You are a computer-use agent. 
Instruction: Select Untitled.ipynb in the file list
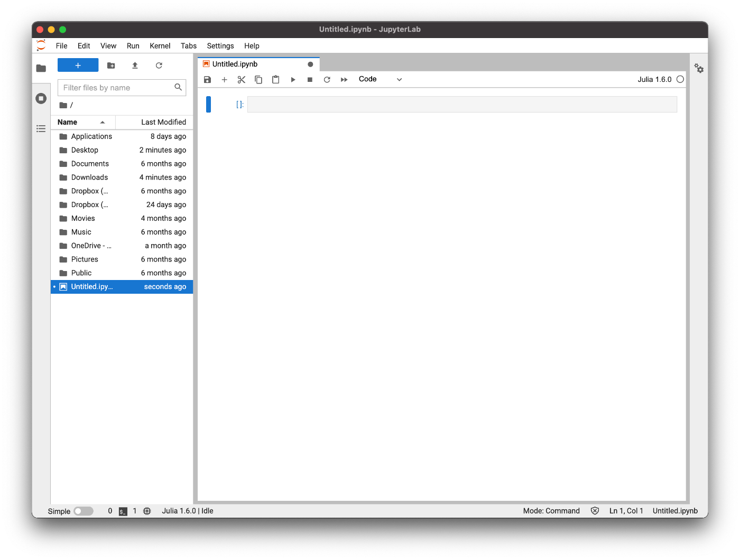click(122, 287)
